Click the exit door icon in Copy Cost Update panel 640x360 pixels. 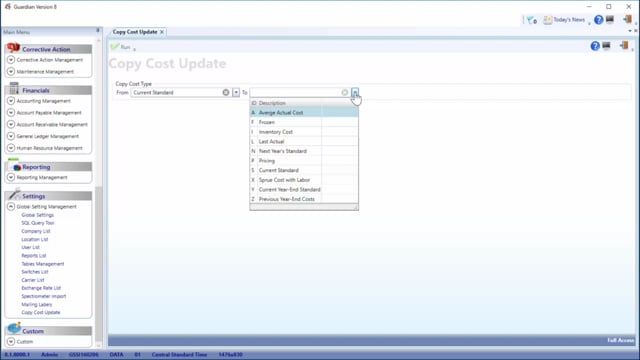tap(624, 45)
